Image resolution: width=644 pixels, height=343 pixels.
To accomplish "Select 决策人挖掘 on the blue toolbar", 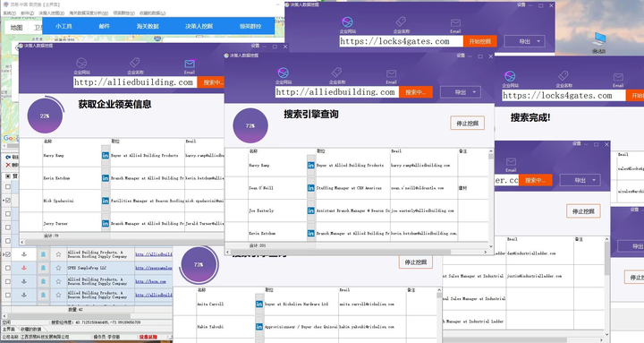I will [x=199, y=26].
